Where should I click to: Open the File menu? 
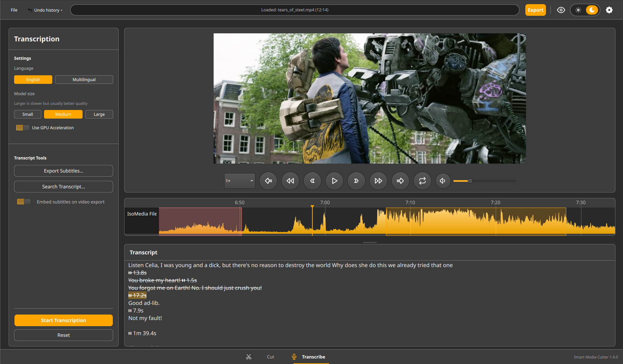(14, 10)
